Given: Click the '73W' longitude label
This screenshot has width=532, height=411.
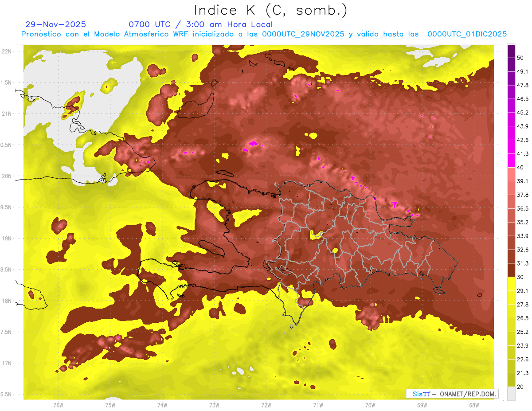Looking at the screenshot, I should (214, 405).
